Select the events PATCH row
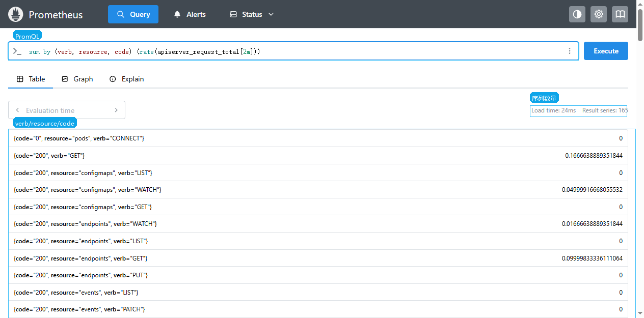 tap(318, 309)
